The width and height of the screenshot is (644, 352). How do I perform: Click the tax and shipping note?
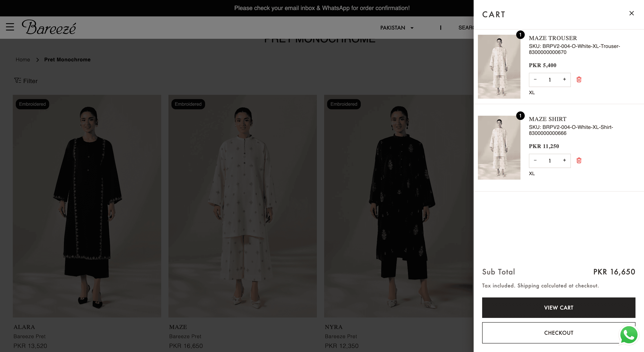(540, 286)
